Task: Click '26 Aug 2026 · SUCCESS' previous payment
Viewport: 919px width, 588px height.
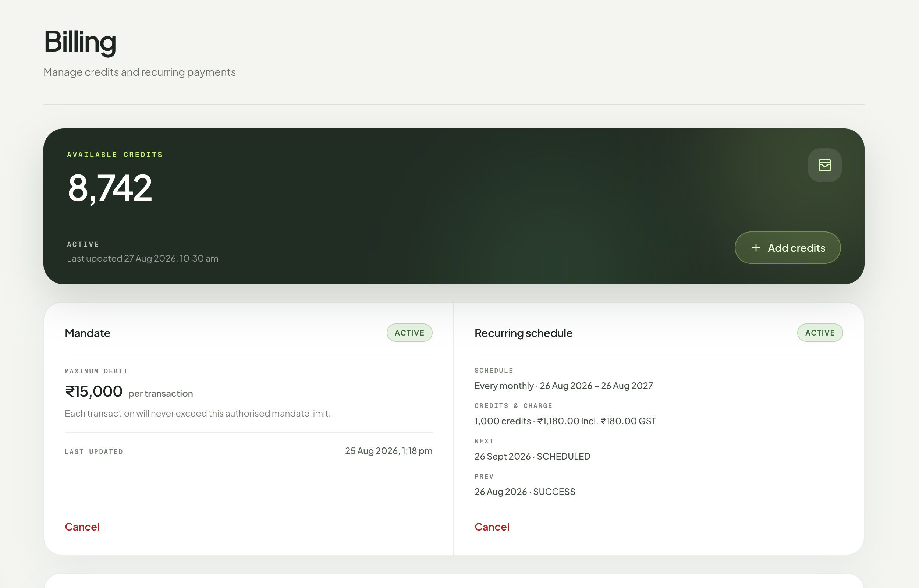Action: (525, 492)
